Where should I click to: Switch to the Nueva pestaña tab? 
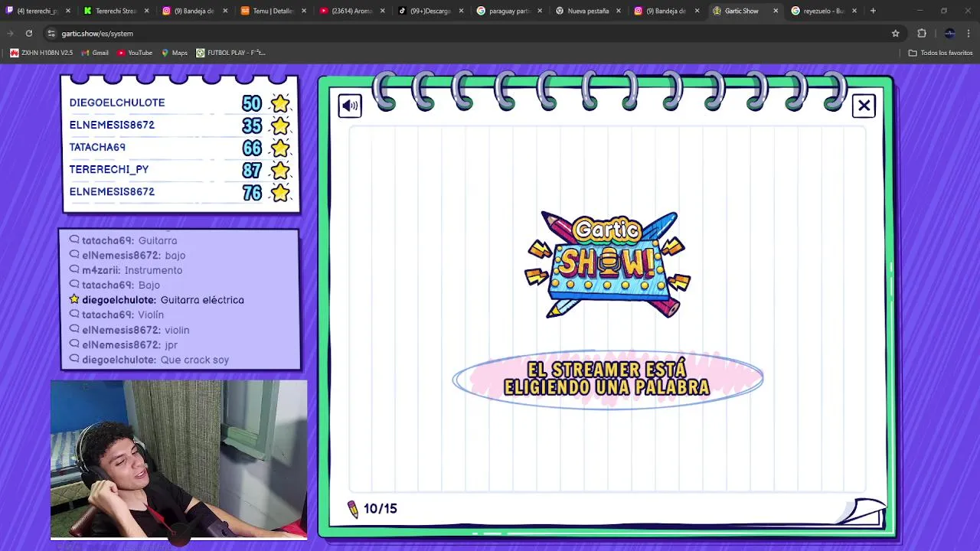[588, 11]
